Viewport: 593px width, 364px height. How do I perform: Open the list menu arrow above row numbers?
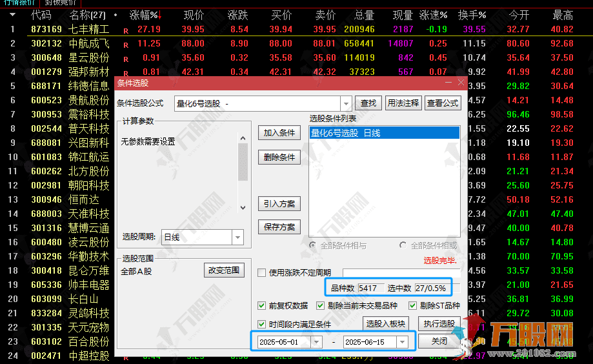12,15
